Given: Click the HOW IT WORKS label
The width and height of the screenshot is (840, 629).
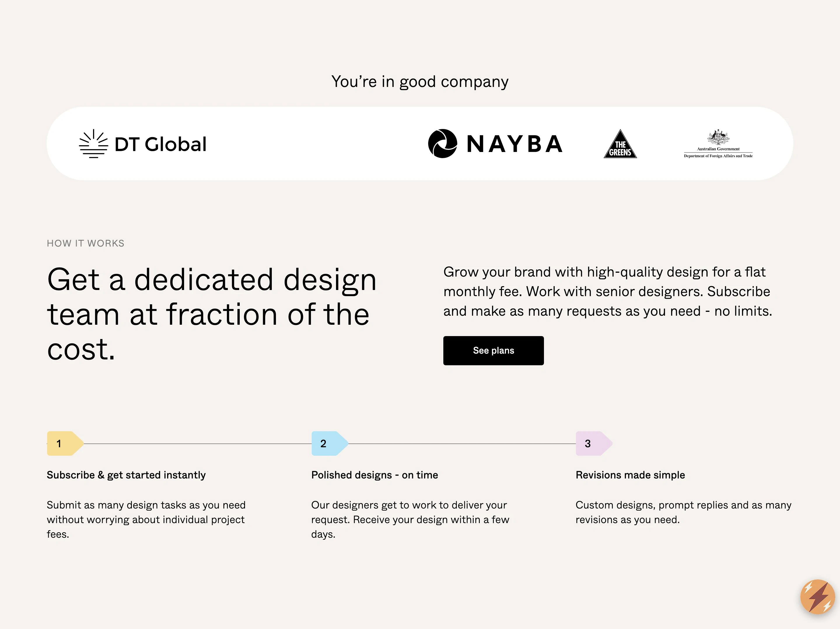Looking at the screenshot, I should tap(85, 244).
